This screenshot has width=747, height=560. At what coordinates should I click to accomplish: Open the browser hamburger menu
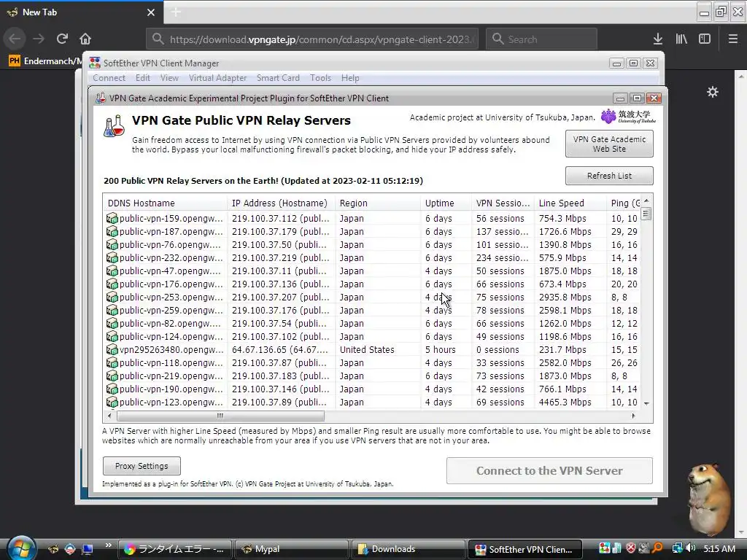click(x=733, y=39)
